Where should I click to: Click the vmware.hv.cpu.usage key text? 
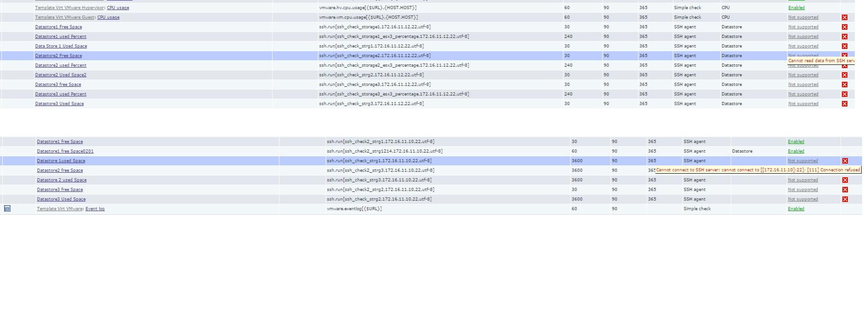tap(368, 8)
